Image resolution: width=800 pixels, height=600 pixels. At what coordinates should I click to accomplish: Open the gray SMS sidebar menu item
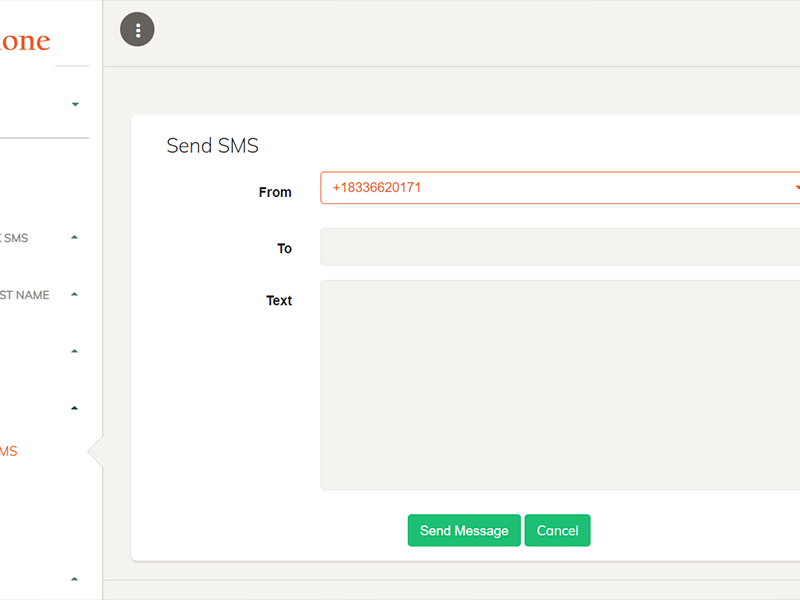coord(15,238)
